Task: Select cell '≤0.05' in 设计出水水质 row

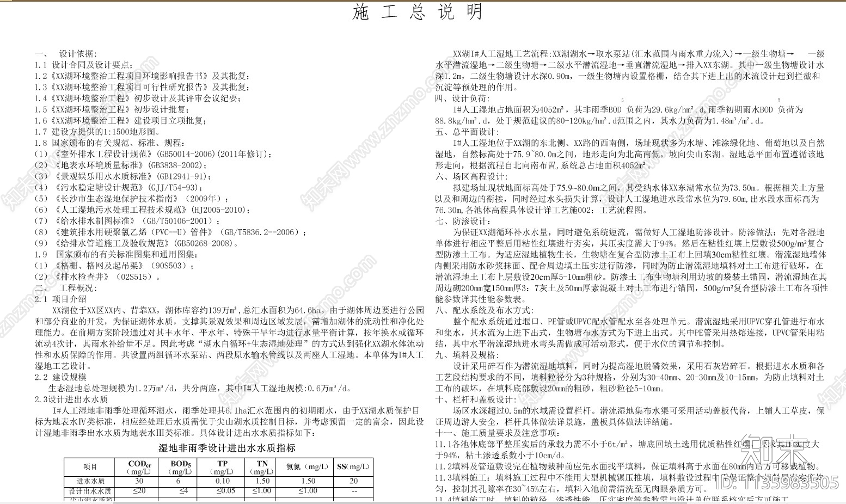Action: pyautogui.click(x=222, y=491)
